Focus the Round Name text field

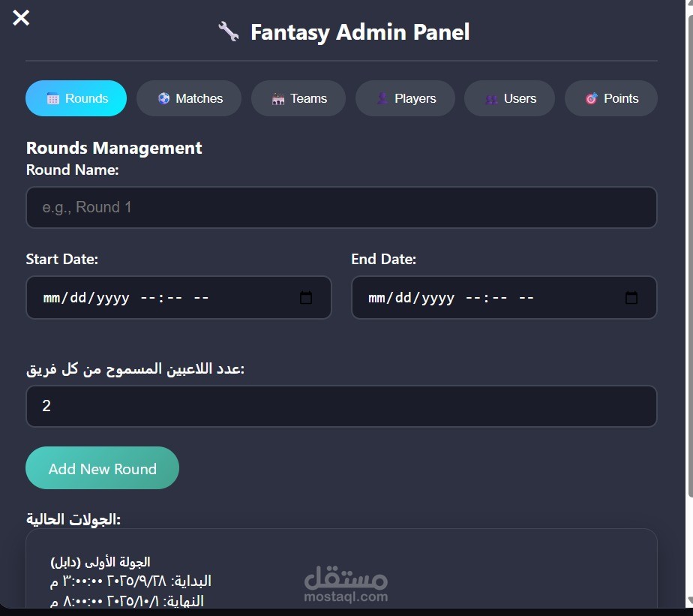click(341, 207)
